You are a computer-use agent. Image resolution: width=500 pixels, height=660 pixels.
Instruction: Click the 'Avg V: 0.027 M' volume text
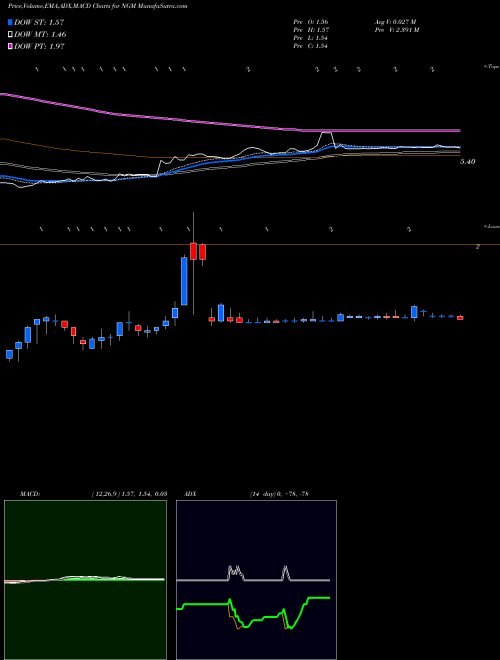click(x=395, y=21)
